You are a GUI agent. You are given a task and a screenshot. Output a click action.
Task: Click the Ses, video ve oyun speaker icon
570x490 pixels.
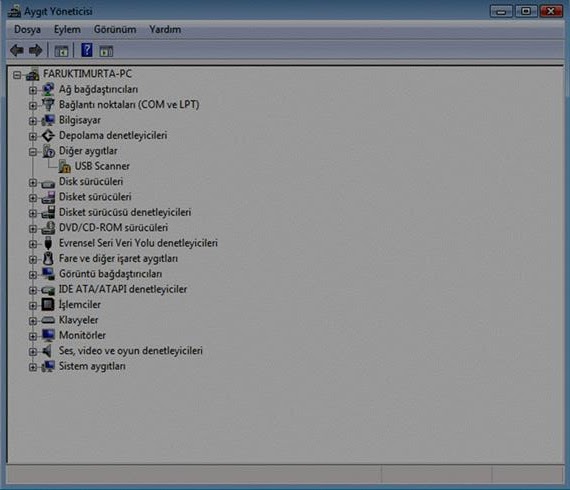[47, 351]
